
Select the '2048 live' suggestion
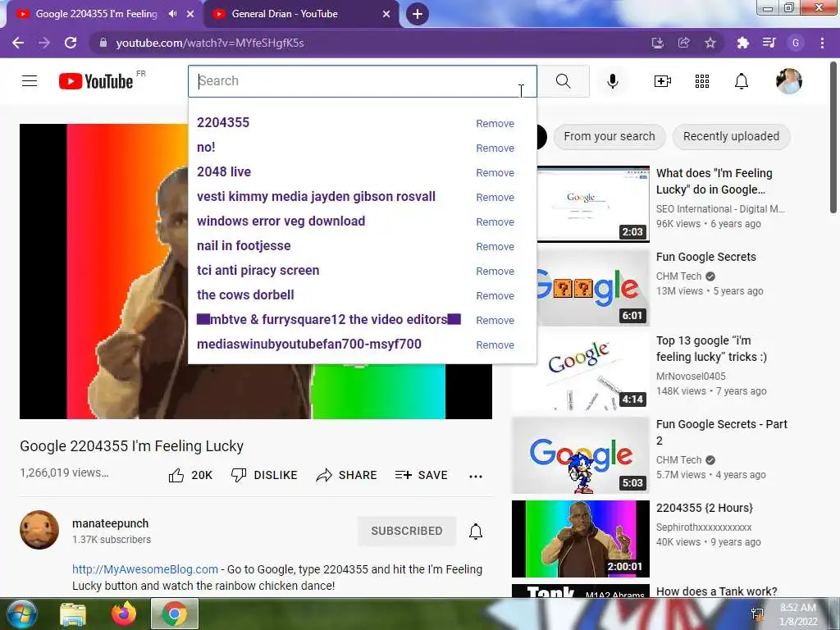pos(223,172)
